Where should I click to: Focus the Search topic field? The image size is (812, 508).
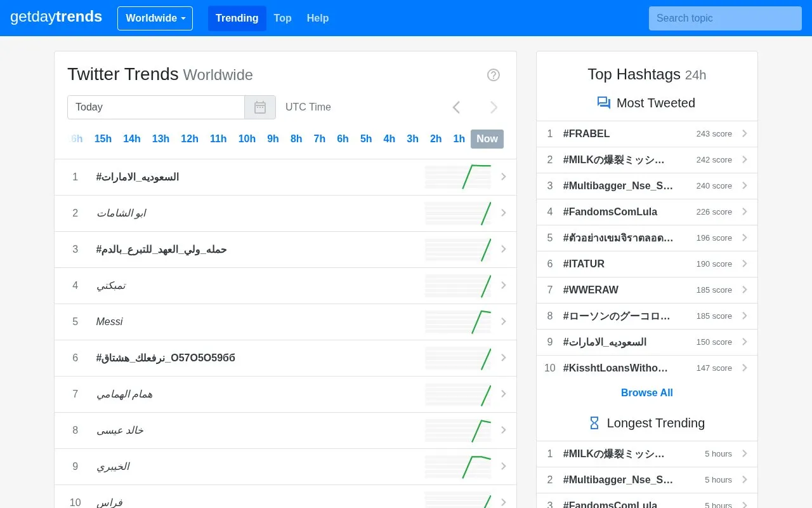tap(725, 18)
